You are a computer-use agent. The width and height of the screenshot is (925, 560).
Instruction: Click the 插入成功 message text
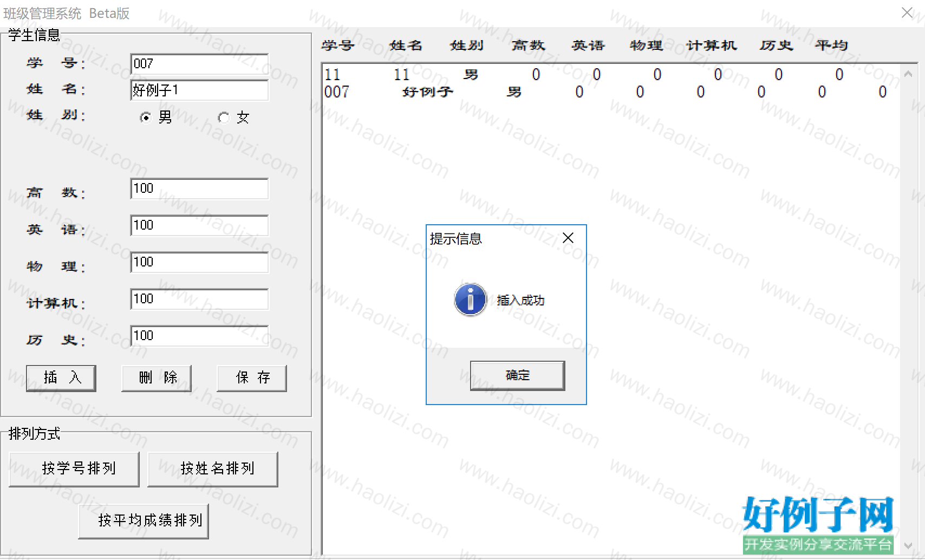click(x=520, y=300)
